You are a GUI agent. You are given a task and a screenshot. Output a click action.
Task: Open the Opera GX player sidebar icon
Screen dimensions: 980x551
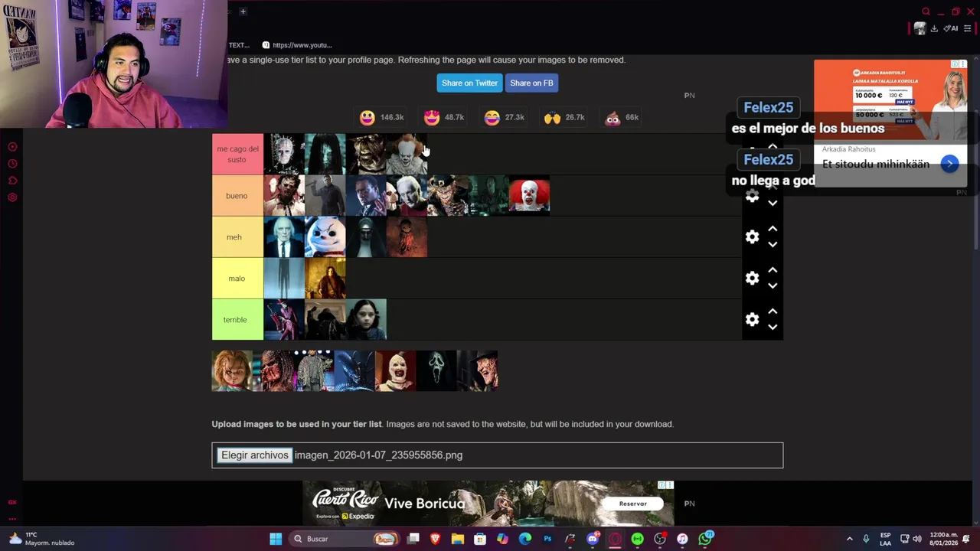click(x=12, y=147)
